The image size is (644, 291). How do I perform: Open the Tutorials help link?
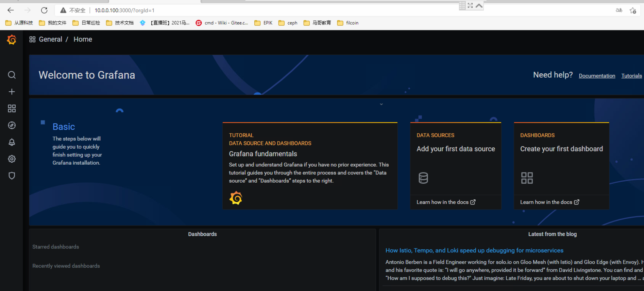(x=632, y=76)
